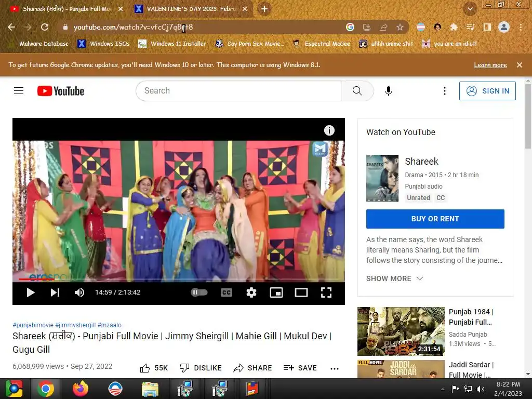Play the Shareek video
This screenshot has width=532, height=399.
point(31,292)
